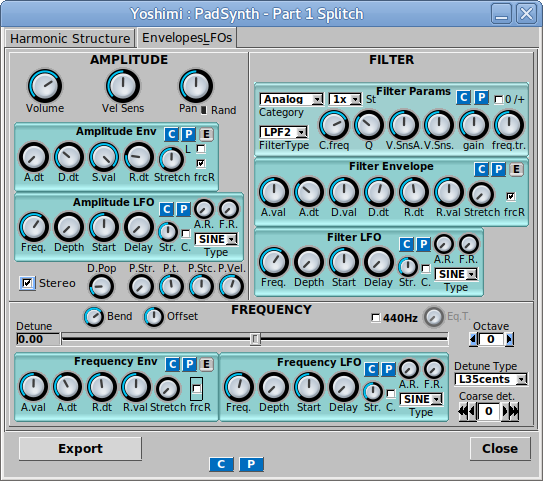543x481 pixels.
Task: Click the D.Pop knob
Action: pyautogui.click(x=101, y=287)
